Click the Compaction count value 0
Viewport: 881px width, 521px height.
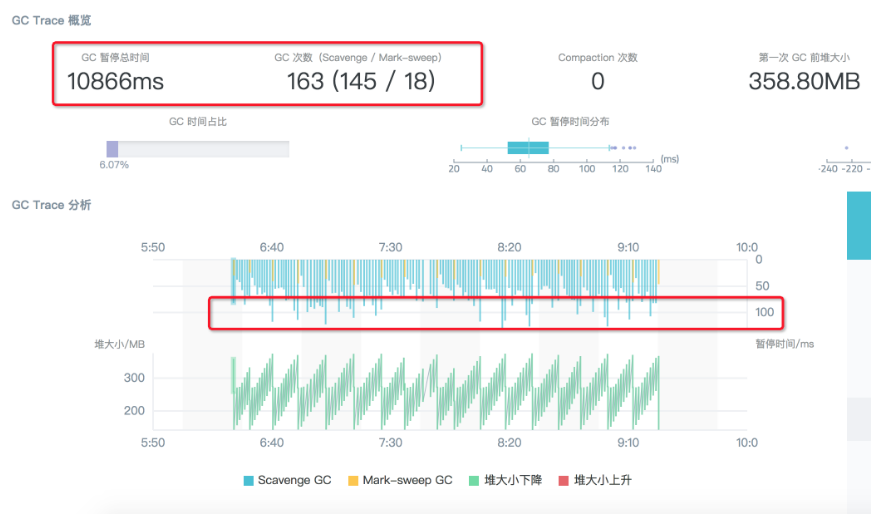[x=598, y=81]
